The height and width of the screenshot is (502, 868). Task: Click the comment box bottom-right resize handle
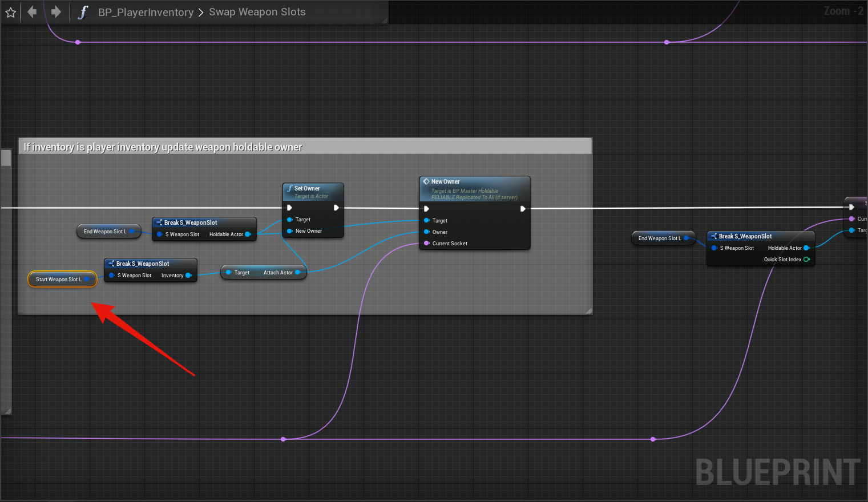pyautogui.click(x=588, y=311)
